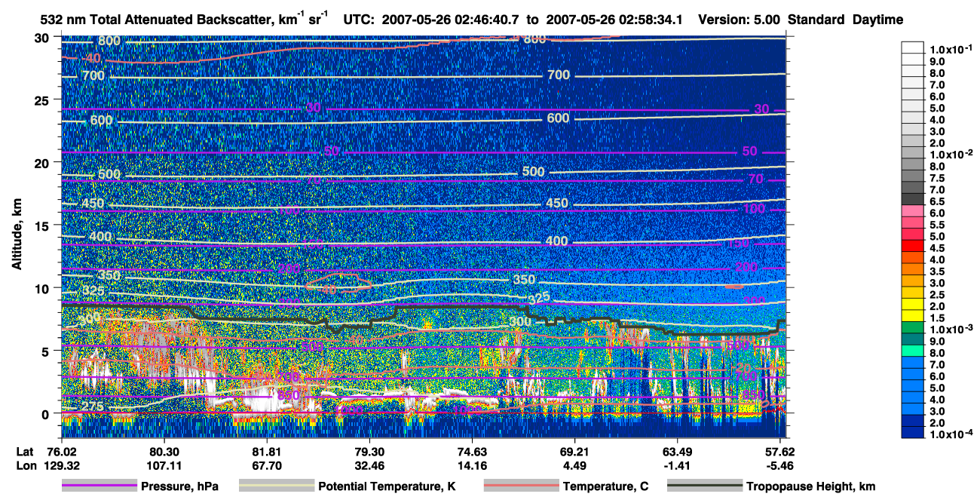Viewport: 980px width, 503px height.
Task: Click the latitude value "76.02"
Action: 60,451
